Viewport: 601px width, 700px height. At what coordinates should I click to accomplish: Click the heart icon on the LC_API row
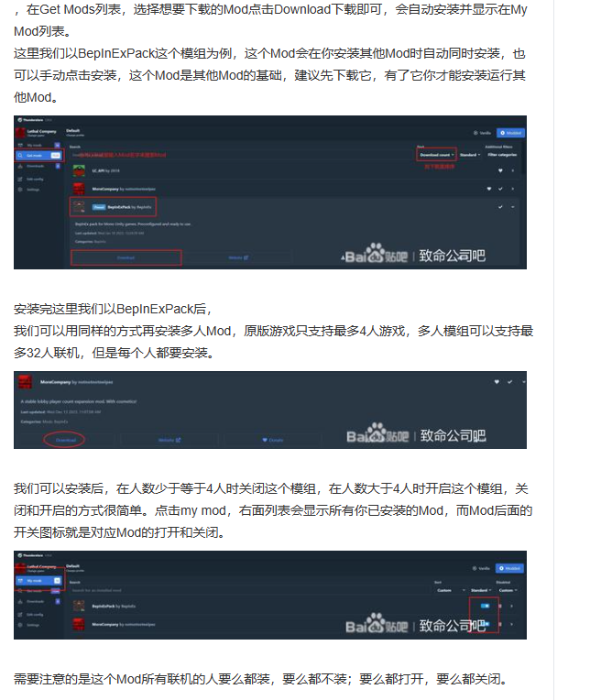pyautogui.click(x=500, y=170)
